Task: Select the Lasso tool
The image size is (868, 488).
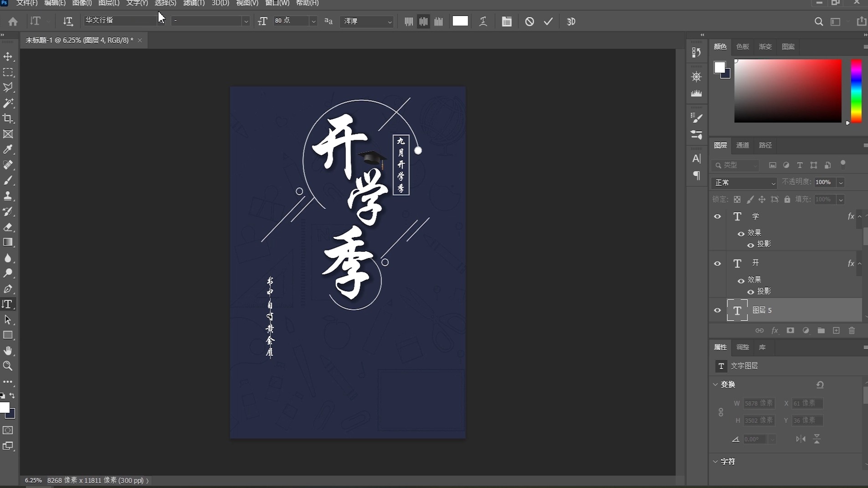Action: tap(8, 87)
